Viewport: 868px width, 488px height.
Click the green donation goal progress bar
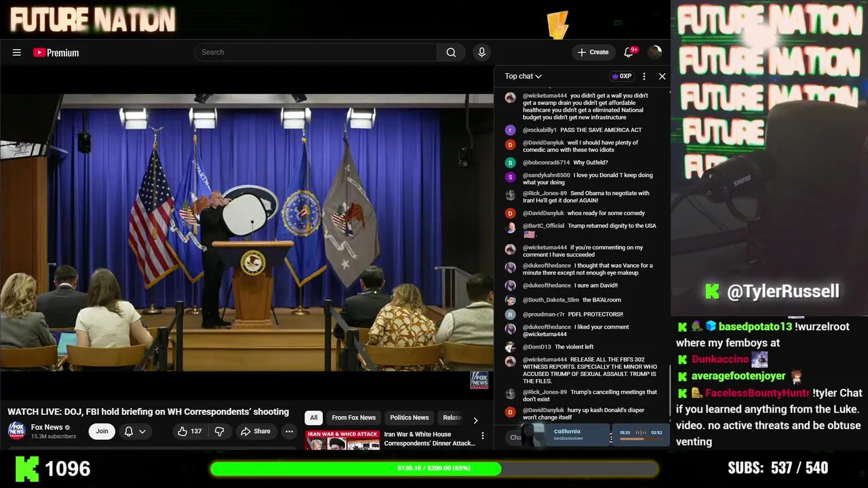(433, 468)
